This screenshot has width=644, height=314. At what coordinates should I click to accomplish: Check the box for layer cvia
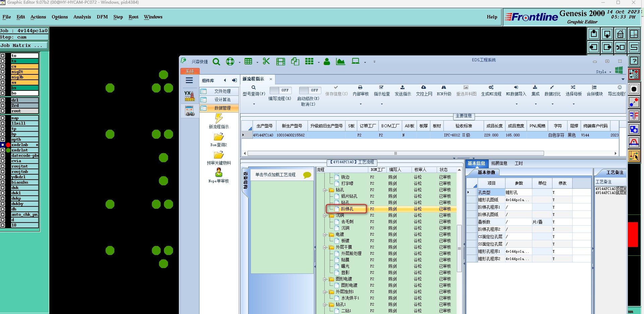coord(3,161)
